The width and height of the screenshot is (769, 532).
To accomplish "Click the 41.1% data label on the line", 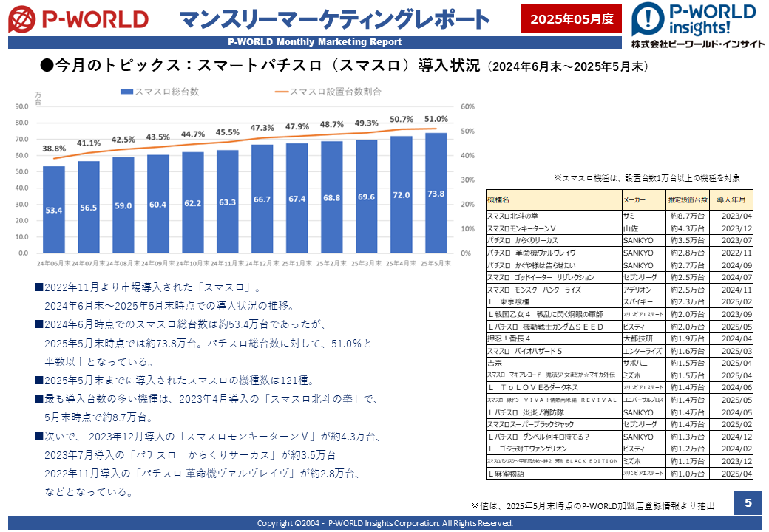I will 89,143.
